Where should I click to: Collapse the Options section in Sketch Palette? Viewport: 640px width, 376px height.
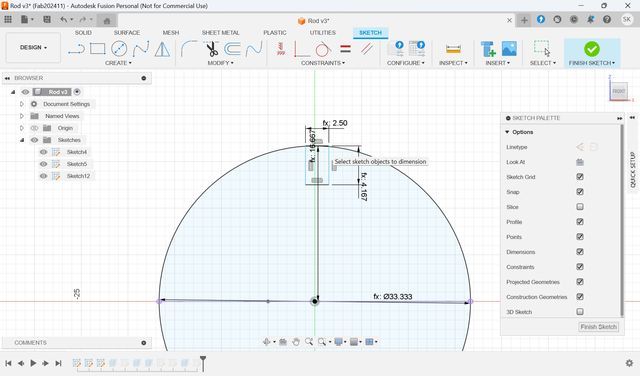pyautogui.click(x=507, y=132)
